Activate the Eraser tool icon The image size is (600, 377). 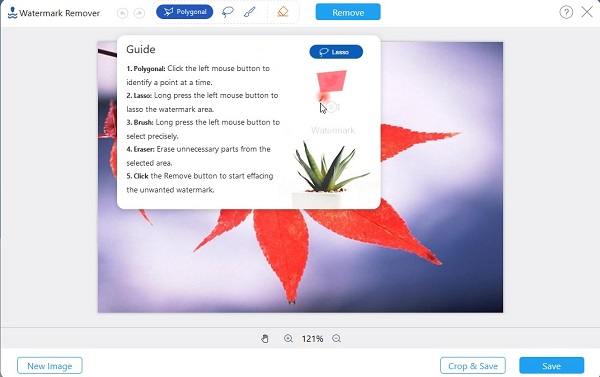(x=283, y=12)
